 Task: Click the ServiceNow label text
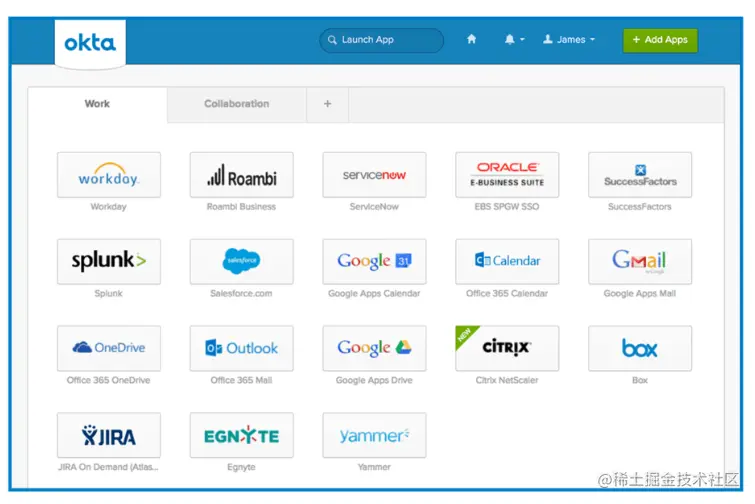pos(374,207)
